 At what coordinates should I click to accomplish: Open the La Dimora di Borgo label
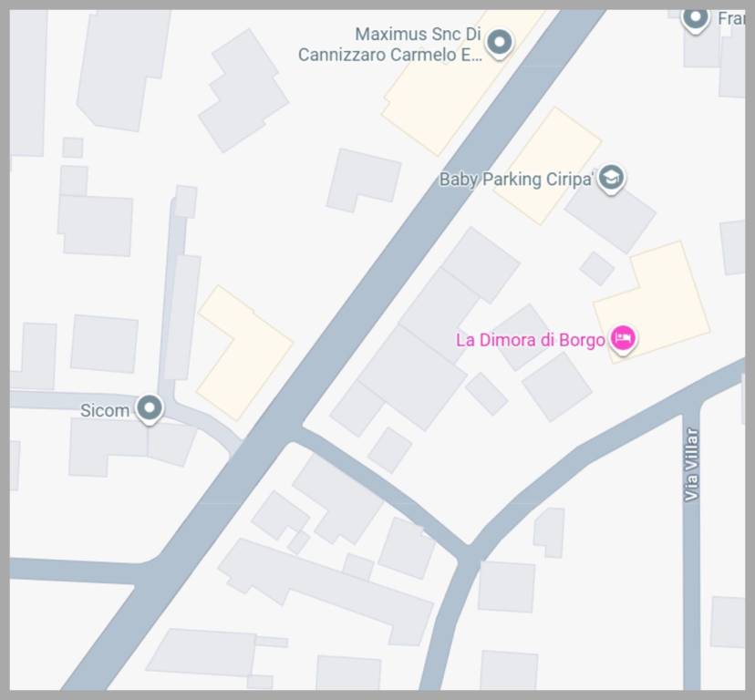pos(530,340)
